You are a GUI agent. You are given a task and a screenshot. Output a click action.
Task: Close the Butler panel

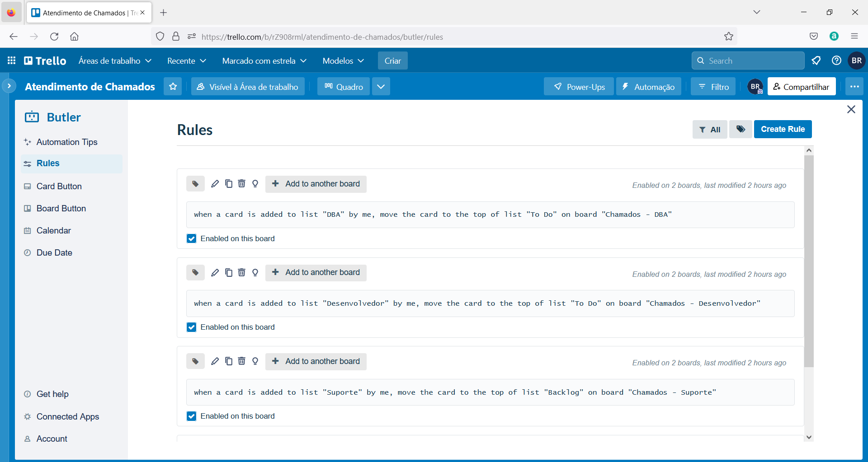(851, 109)
